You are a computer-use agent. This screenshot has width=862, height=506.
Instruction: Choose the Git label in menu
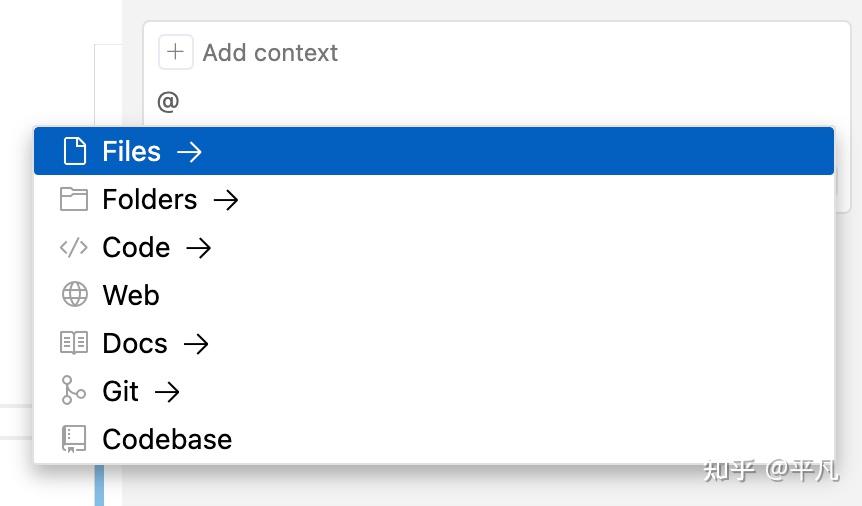[120, 391]
